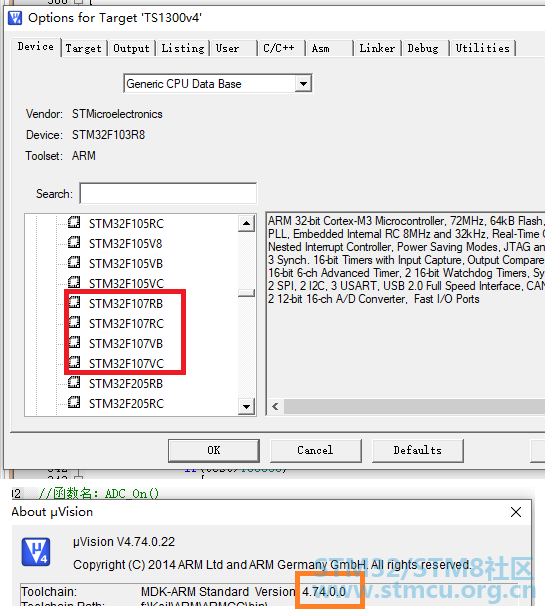Switch to the Target tab
This screenshot has height=613, width=545.
(83, 48)
